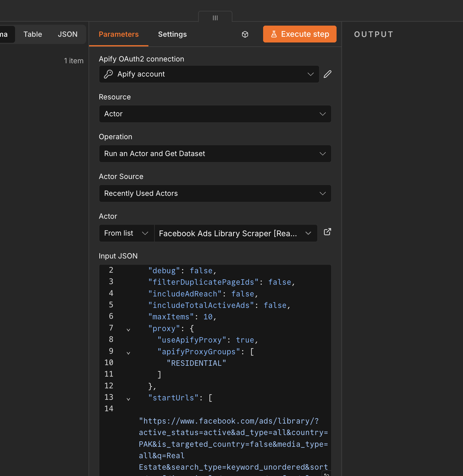Click Execute step button
This screenshot has height=476, width=463.
click(x=300, y=34)
